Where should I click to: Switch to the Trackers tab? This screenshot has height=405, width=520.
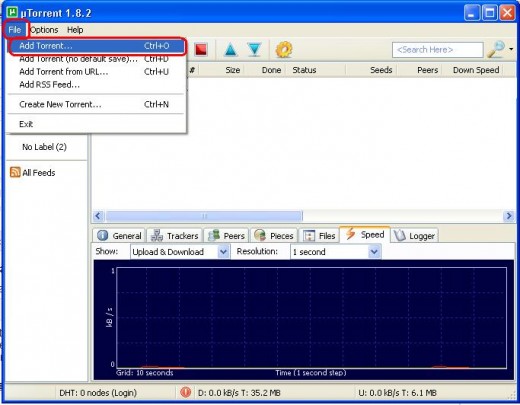pyautogui.click(x=175, y=236)
